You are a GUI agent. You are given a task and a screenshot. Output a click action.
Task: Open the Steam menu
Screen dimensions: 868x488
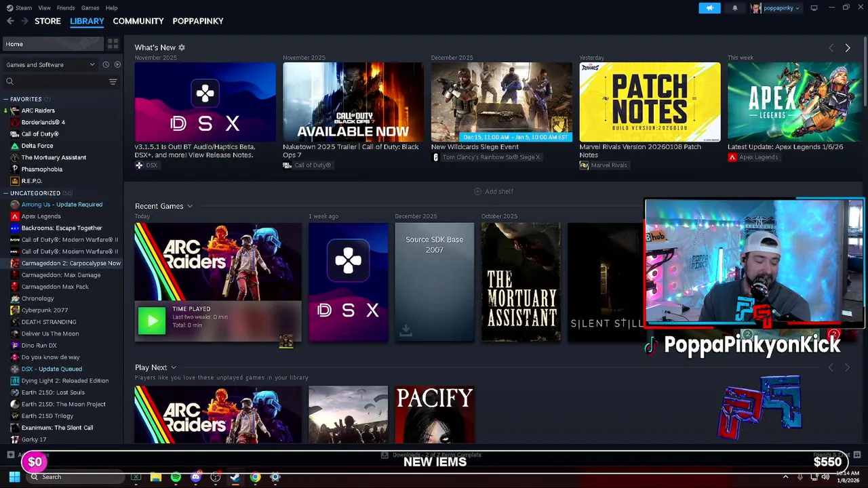point(24,8)
